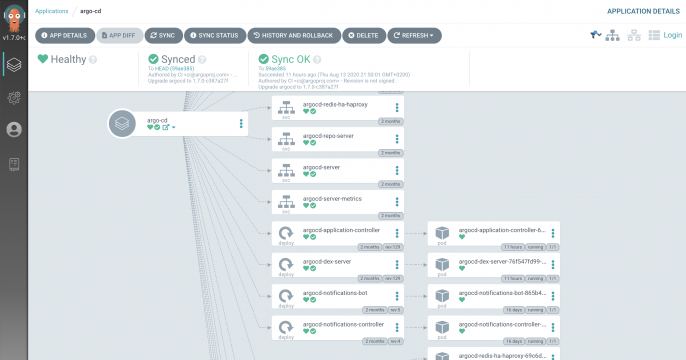Click the Delete button

(364, 35)
